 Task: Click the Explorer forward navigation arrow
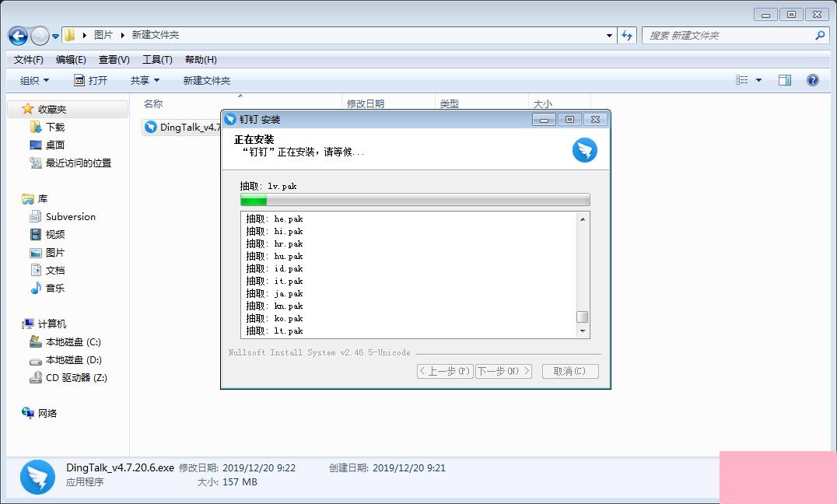[40, 37]
